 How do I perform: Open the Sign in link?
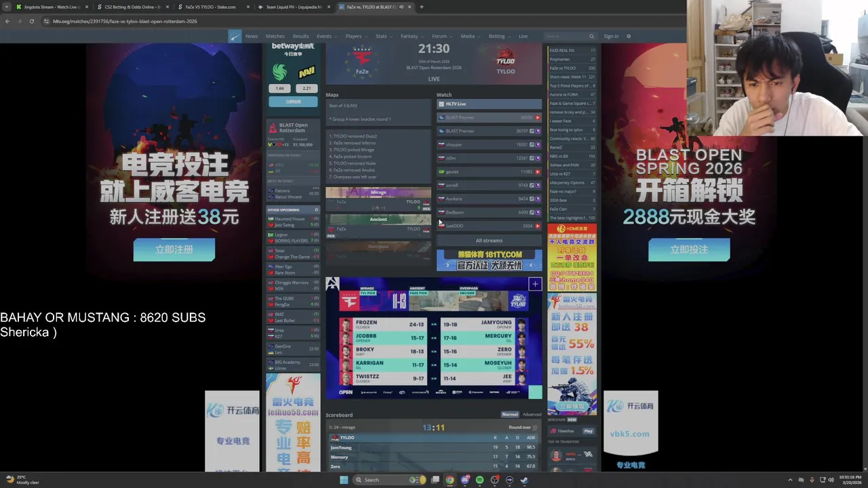pos(611,36)
